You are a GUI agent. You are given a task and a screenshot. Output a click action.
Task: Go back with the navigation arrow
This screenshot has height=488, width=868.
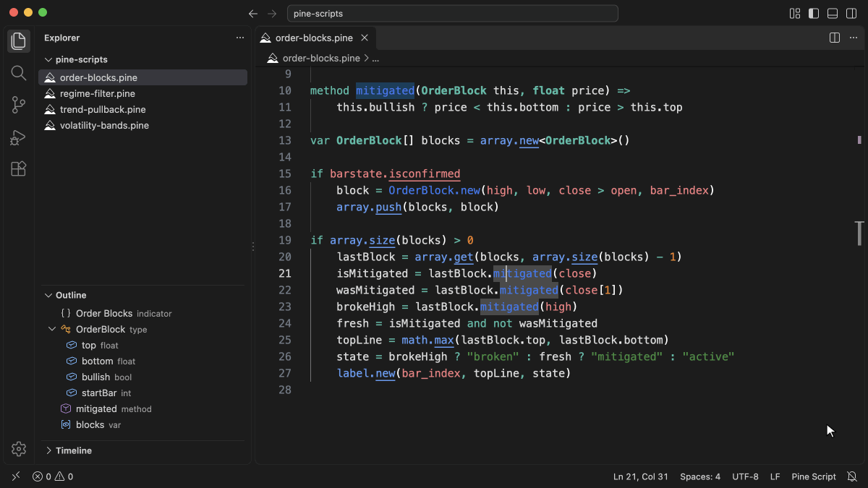pos(253,13)
